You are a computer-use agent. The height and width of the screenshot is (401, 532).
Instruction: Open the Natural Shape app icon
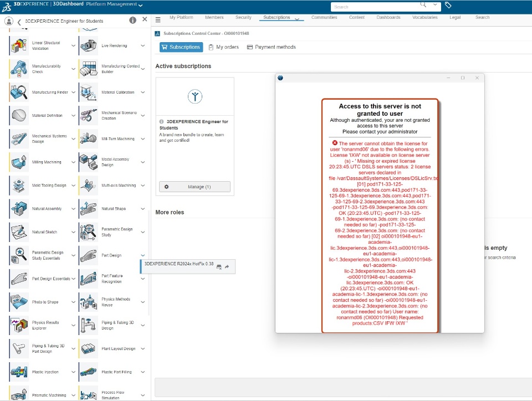(89, 209)
